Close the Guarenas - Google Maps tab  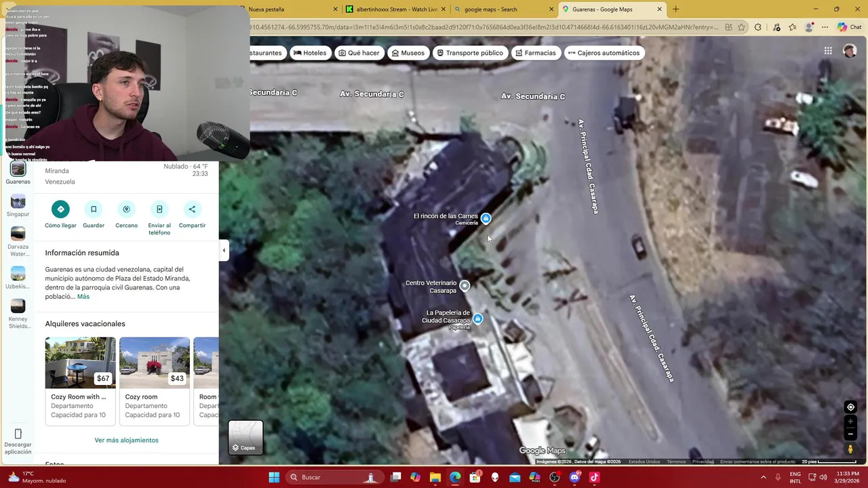tap(659, 9)
